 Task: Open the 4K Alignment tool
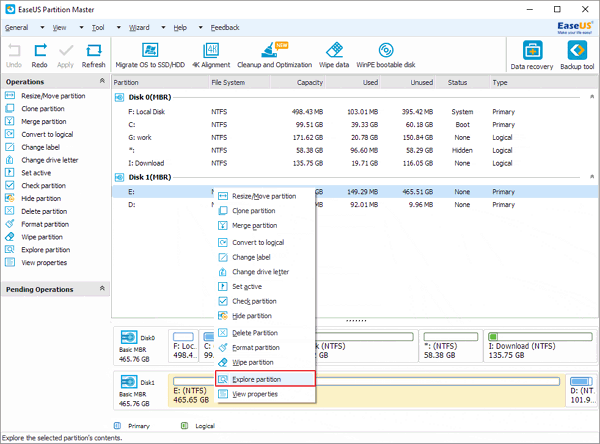pyautogui.click(x=211, y=56)
